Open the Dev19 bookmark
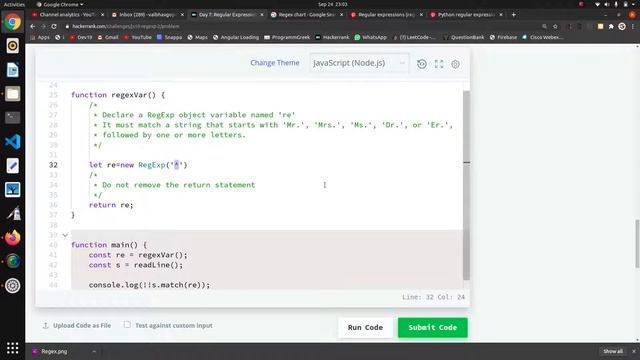640x360 pixels. point(81,37)
